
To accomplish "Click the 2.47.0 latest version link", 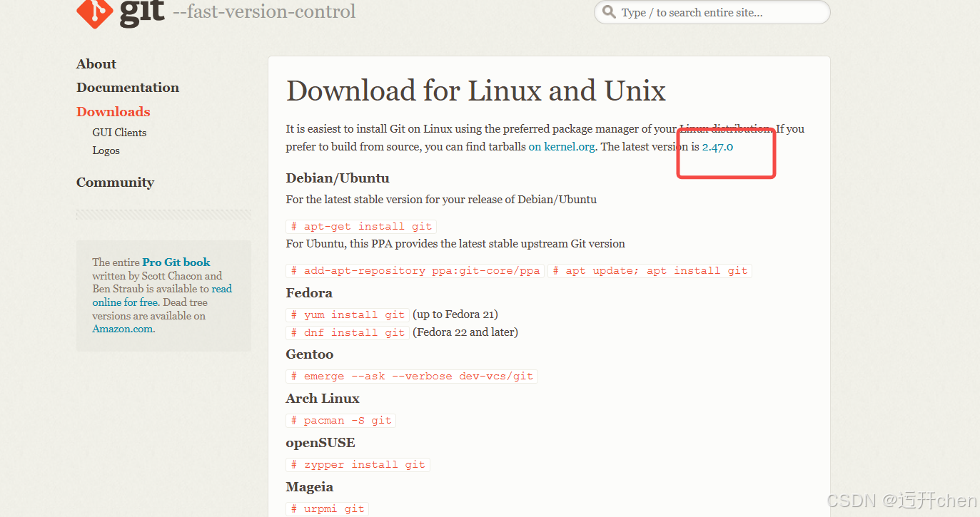I will point(718,147).
